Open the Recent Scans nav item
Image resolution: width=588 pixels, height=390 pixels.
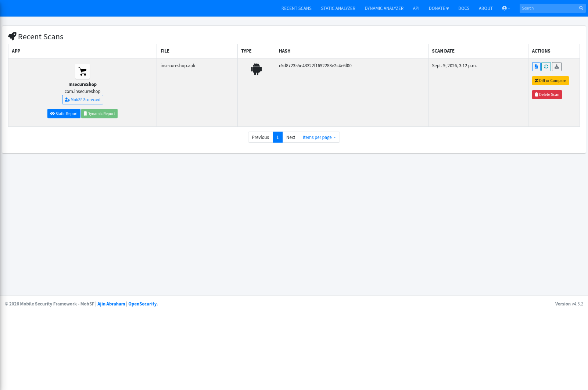pos(296,8)
